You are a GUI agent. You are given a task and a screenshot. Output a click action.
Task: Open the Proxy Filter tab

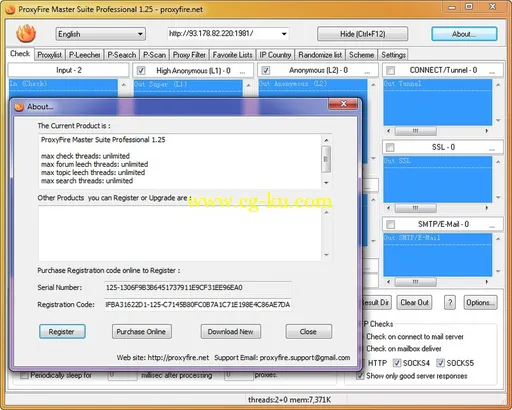189,55
